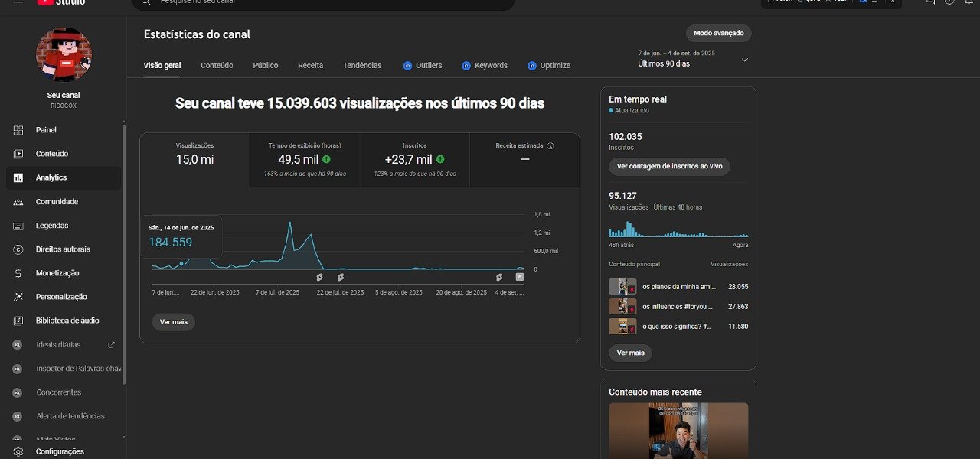Open Biblioteca de áudio icon
The width and height of the screenshot is (980, 459).
click(x=18, y=321)
